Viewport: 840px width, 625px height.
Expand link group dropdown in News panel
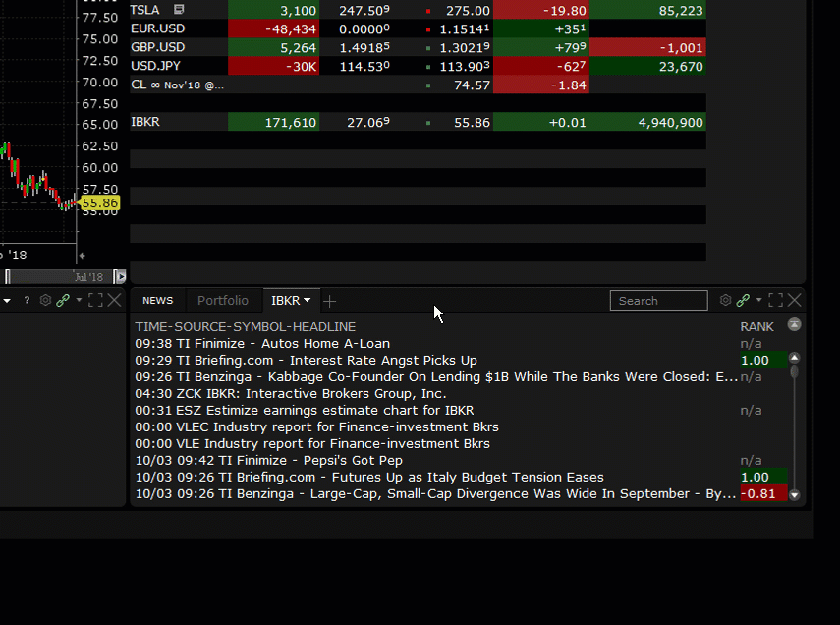point(758,300)
